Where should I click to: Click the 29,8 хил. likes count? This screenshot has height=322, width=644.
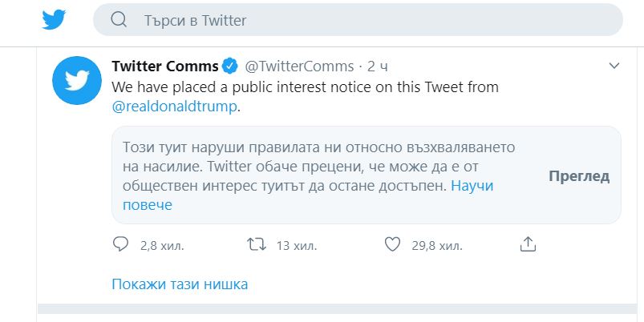click(x=437, y=246)
